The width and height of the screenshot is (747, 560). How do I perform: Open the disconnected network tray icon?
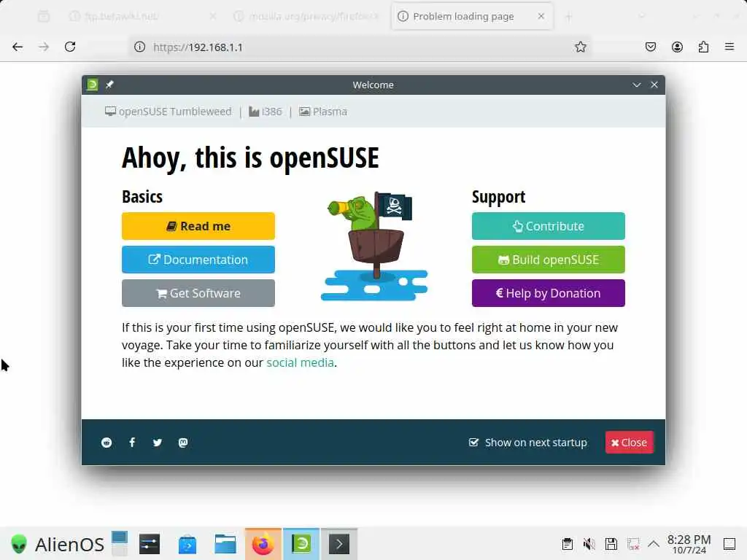(x=633, y=544)
